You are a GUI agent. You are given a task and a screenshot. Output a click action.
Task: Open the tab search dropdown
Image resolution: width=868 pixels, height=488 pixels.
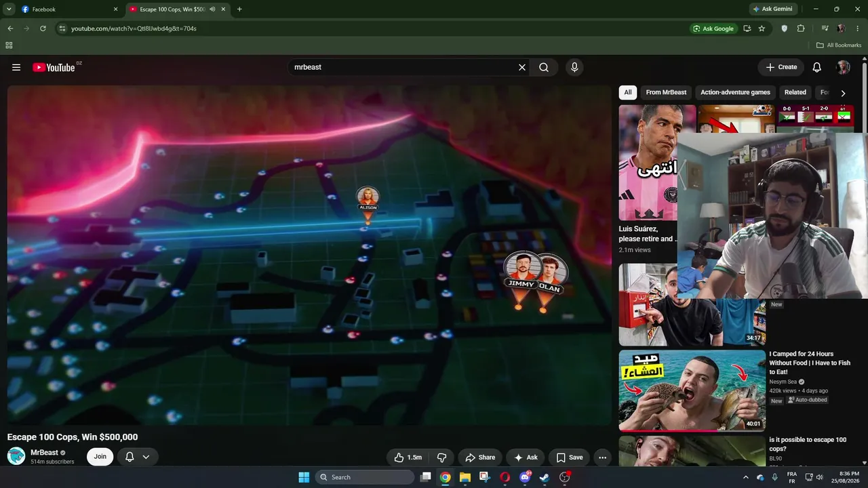(x=9, y=9)
